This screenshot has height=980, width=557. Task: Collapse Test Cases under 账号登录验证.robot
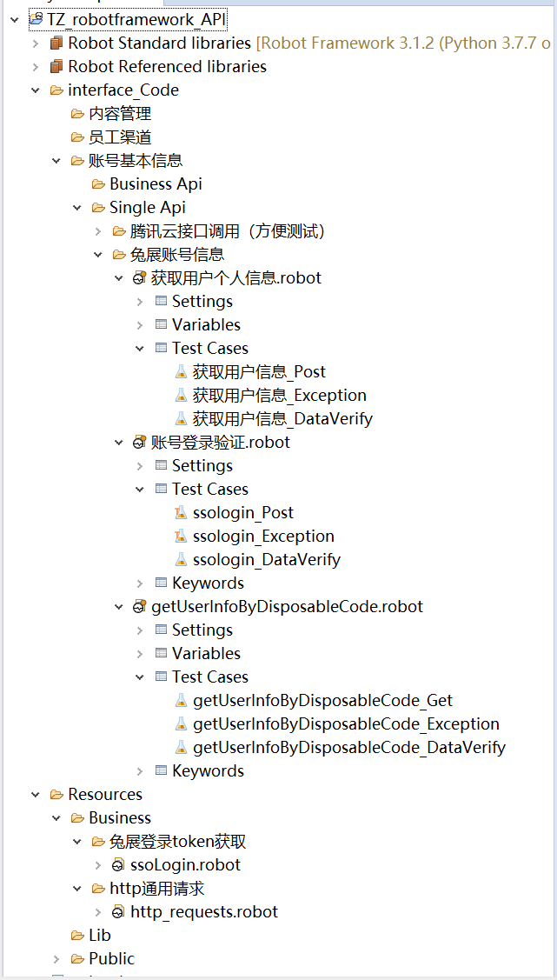(140, 489)
